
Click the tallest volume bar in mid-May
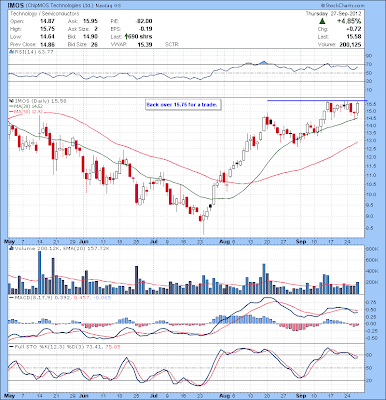39,272
